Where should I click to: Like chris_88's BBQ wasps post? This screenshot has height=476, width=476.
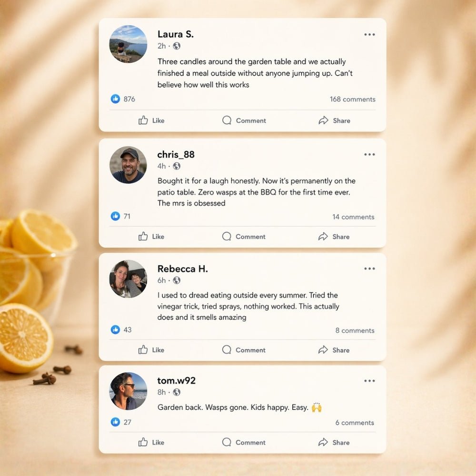click(151, 237)
